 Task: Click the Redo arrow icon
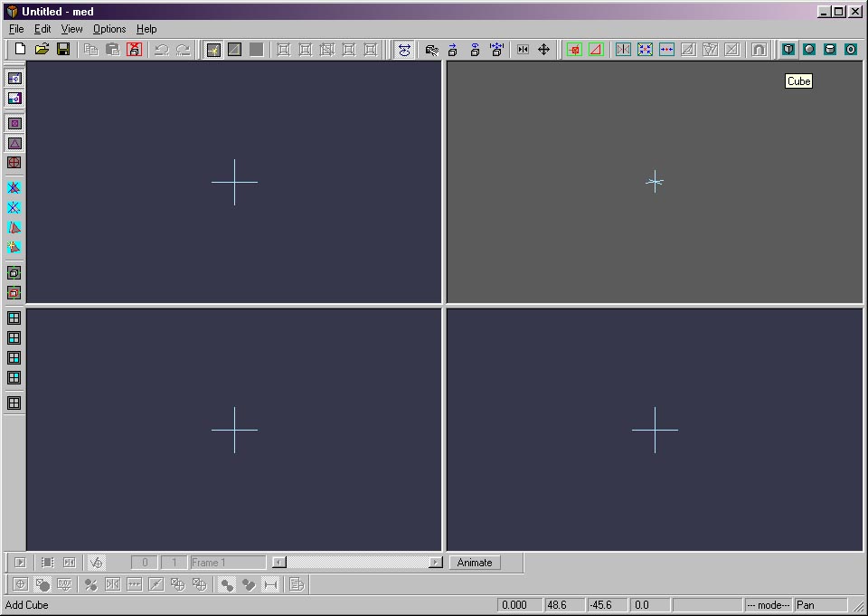tap(184, 50)
